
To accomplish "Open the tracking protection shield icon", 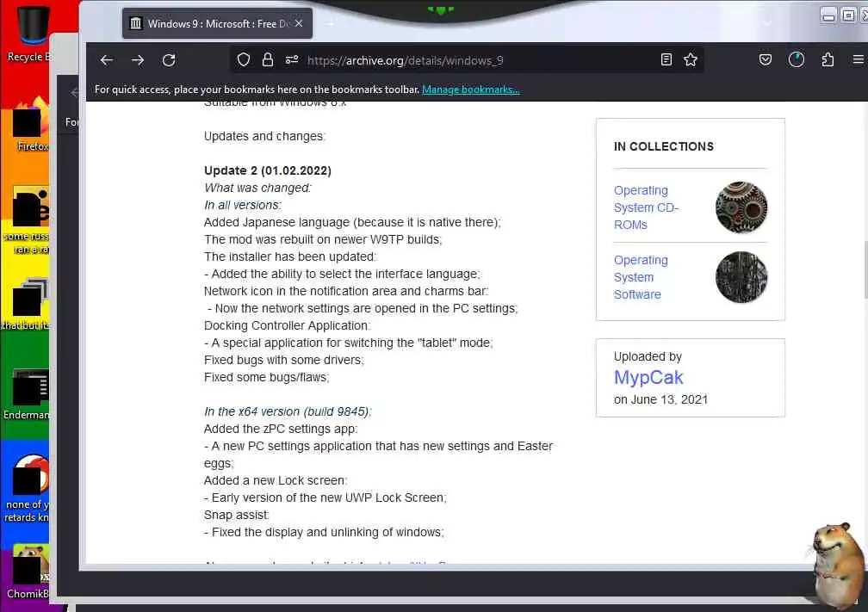I will click(x=244, y=59).
